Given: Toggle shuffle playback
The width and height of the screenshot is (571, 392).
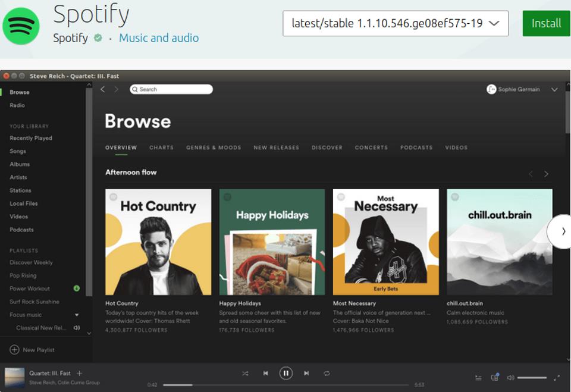Looking at the screenshot, I should tap(245, 374).
